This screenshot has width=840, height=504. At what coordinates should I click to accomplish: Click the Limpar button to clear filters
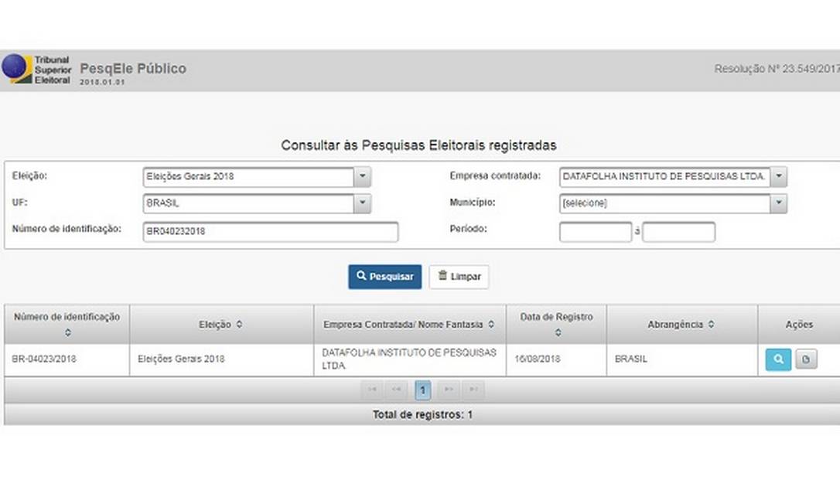(x=459, y=277)
